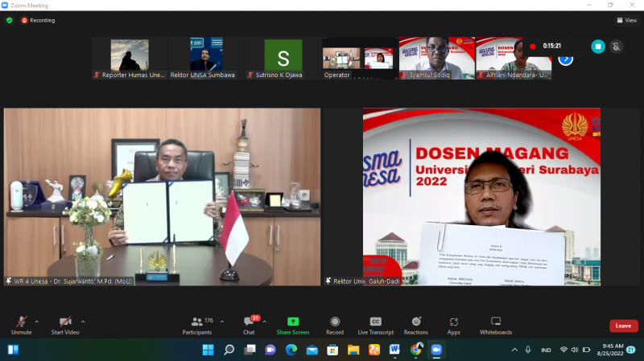
Task: Show hidden system tray icons
Action: coord(514,350)
